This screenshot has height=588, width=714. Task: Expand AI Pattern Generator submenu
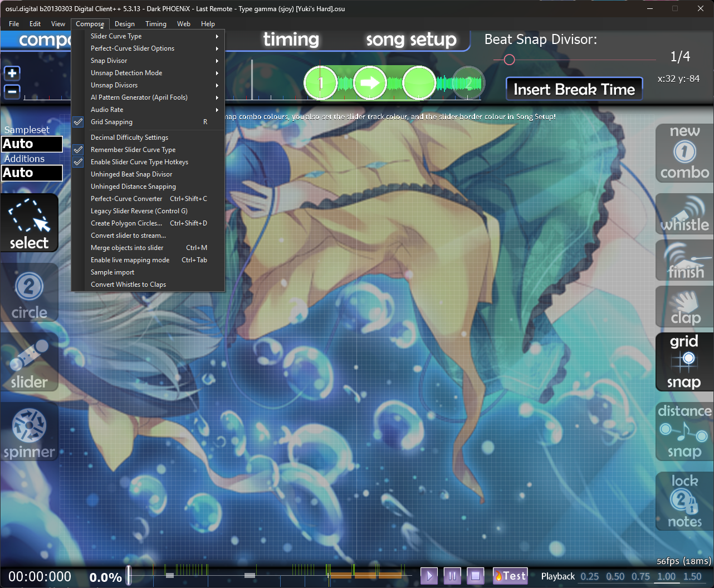[148, 97]
